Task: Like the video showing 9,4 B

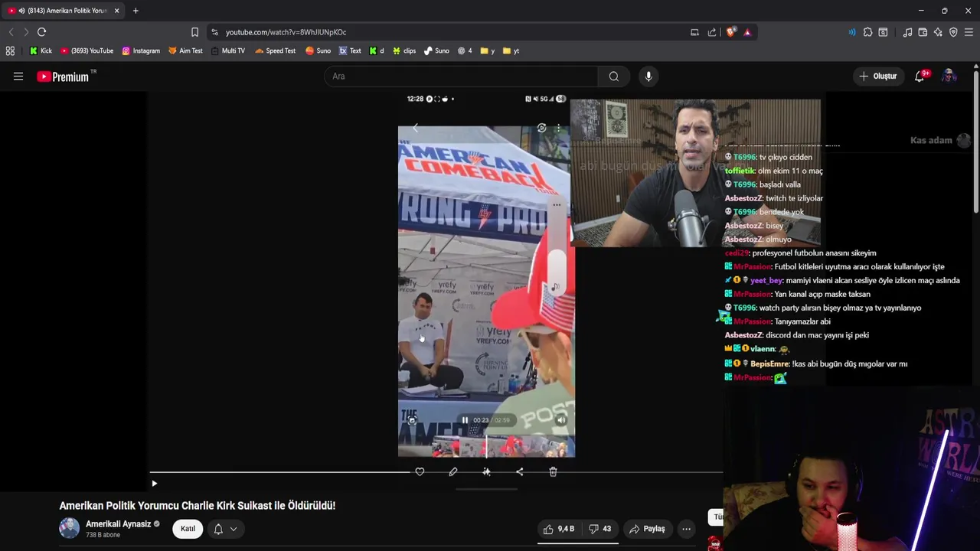Action: tap(558, 529)
